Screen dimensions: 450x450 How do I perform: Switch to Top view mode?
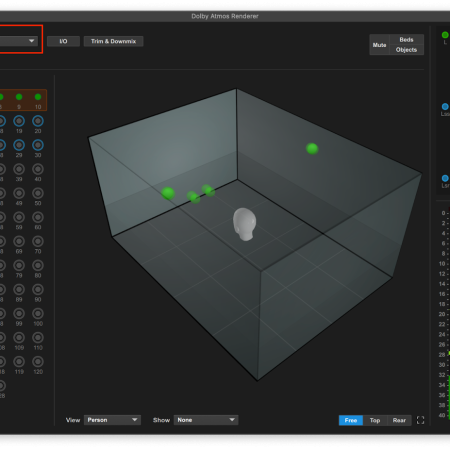coord(375,420)
